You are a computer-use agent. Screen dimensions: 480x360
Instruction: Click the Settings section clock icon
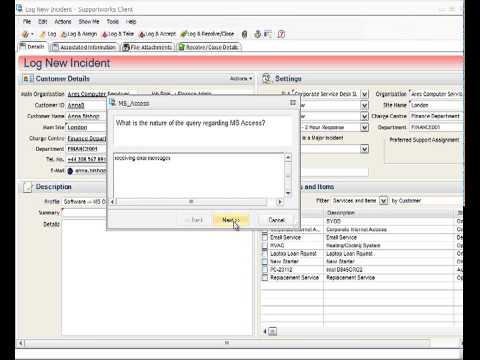coord(267,78)
